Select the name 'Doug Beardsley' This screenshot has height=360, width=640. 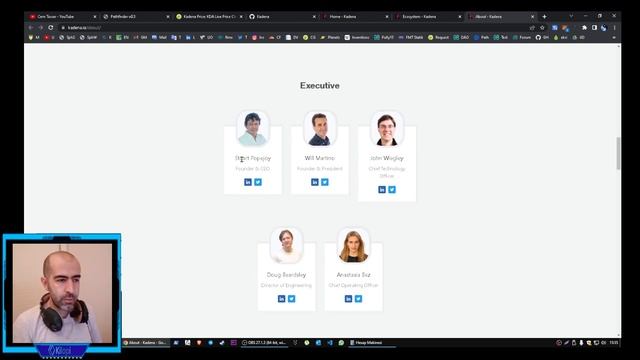pos(286,275)
